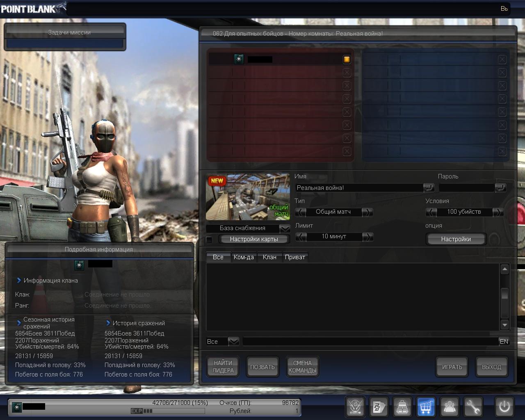Toggle the checkbox beside Настройки карты

click(209, 240)
